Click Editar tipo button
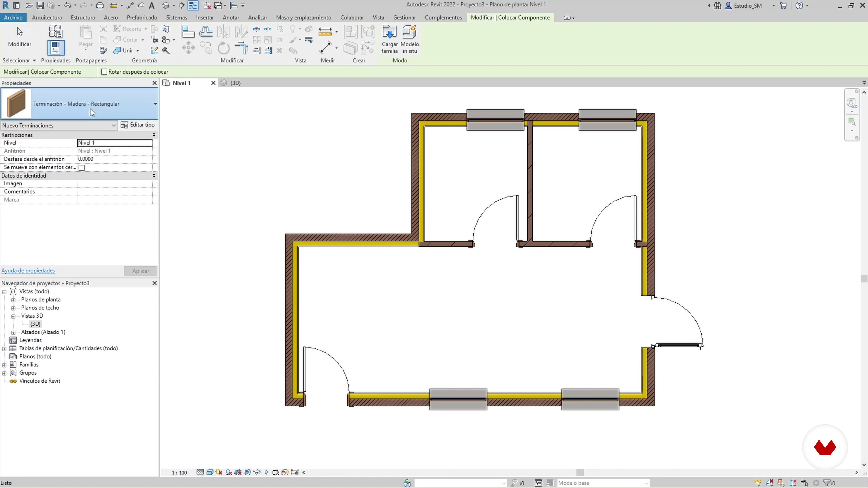 (137, 125)
